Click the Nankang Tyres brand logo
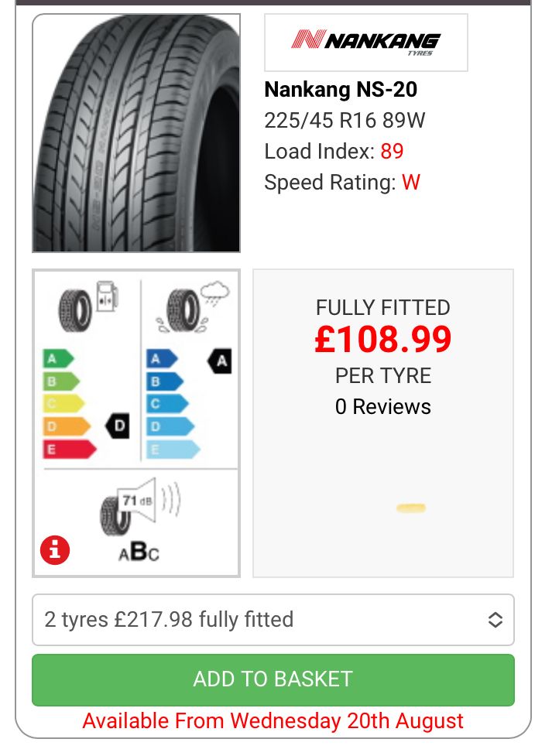This screenshot has height=756, width=559. 366,43
